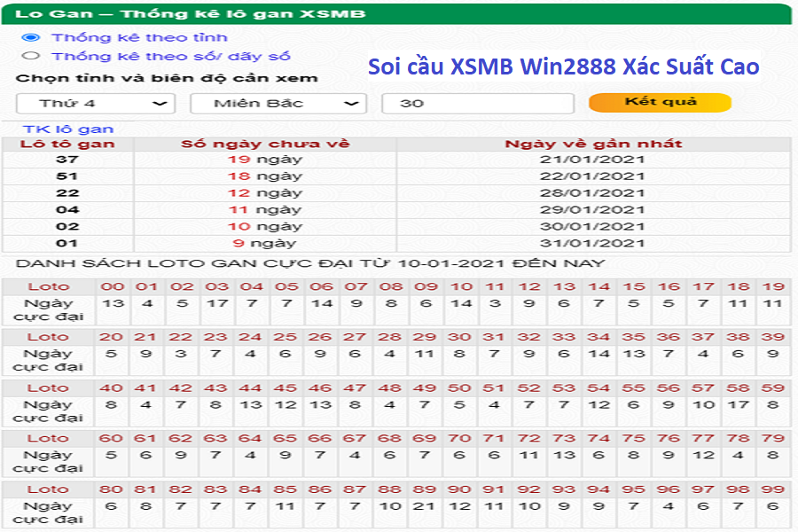Click the range input field showing 30

click(478, 104)
